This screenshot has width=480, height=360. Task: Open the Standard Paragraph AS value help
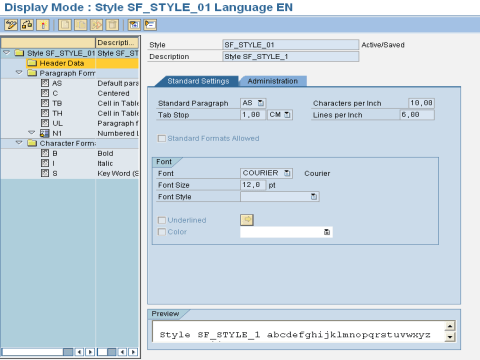pyautogui.click(x=261, y=103)
